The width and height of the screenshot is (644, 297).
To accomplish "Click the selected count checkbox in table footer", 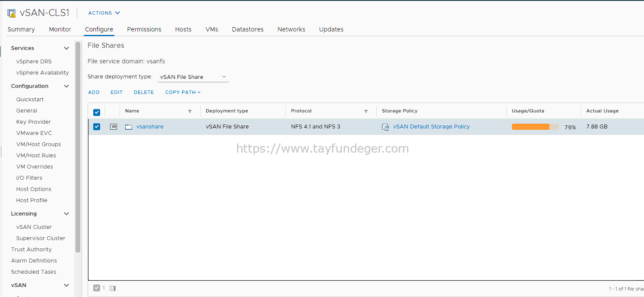I will click(97, 288).
